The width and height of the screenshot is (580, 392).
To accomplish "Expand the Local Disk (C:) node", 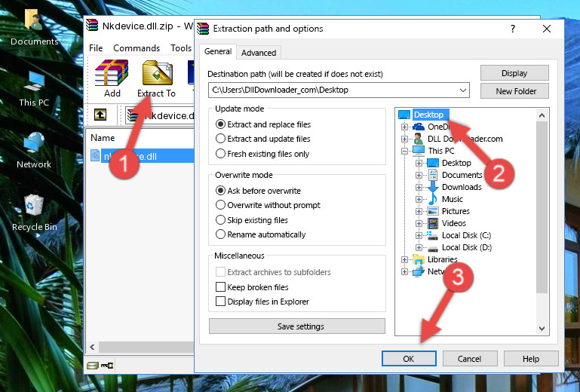I will (x=419, y=235).
